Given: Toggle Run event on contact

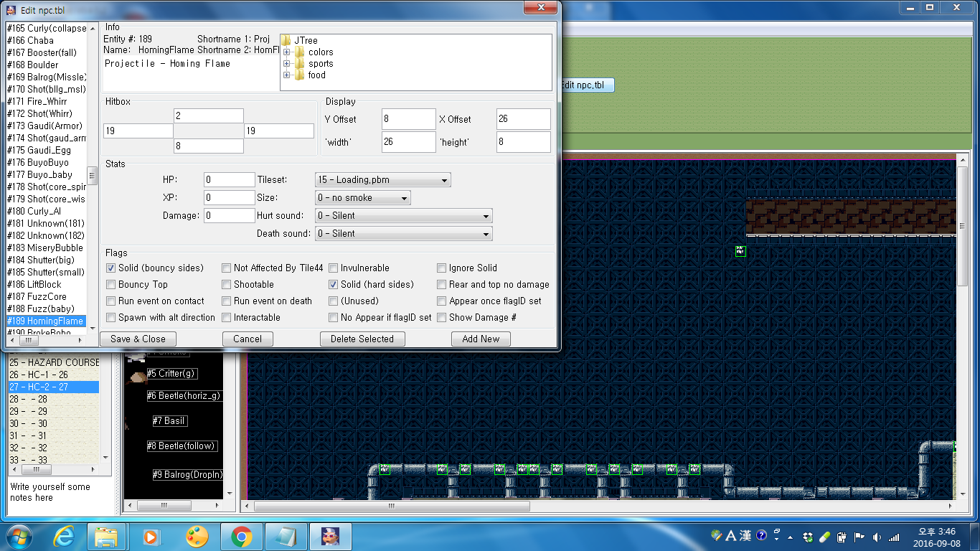Looking at the screenshot, I should click(x=111, y=301).
